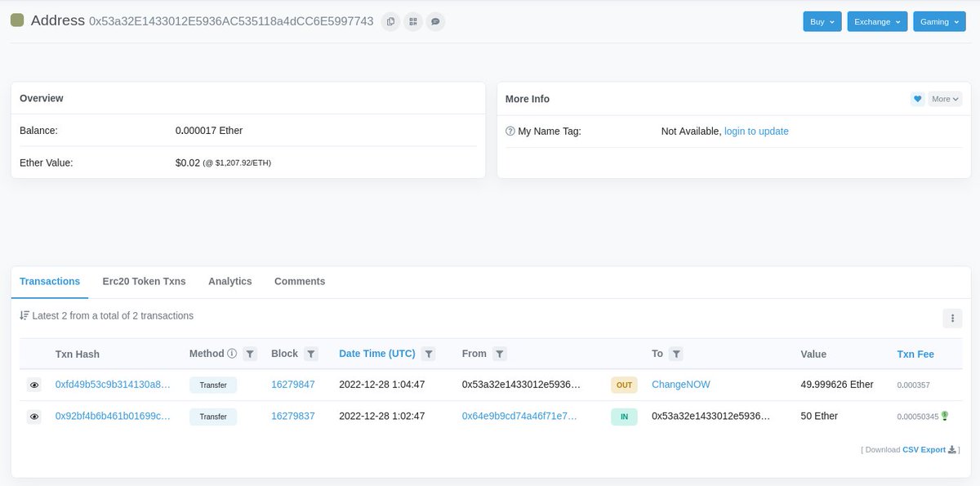
Task: Click the green gas leaf icon on the txn fee
Action: (x=945, y=416)
